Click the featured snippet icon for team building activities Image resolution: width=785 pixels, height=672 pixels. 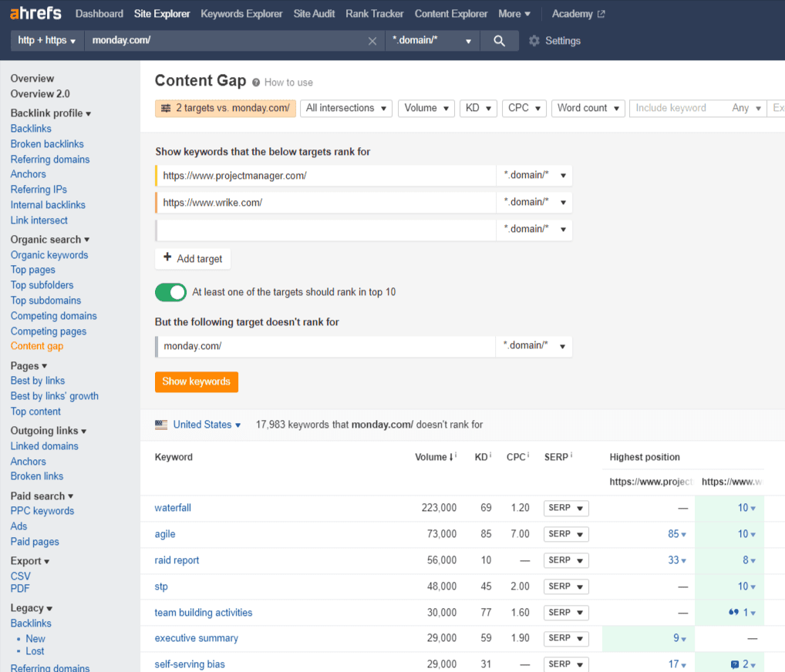point(733,612)
